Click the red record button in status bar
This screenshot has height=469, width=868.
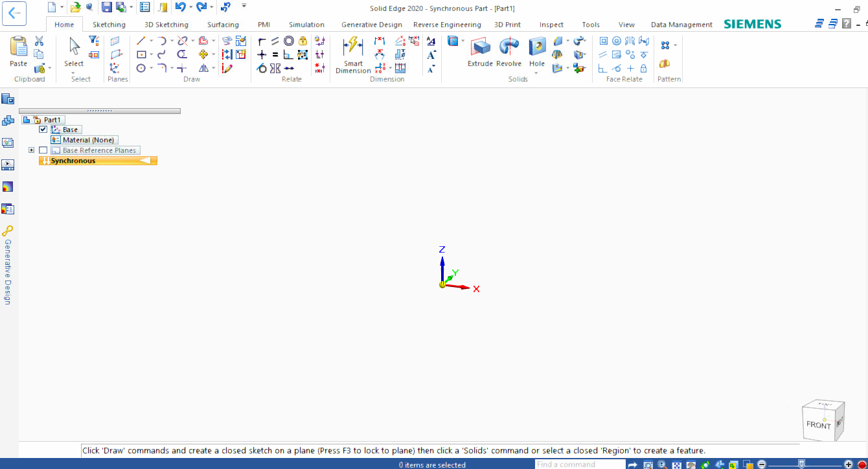tap(862, 464)
